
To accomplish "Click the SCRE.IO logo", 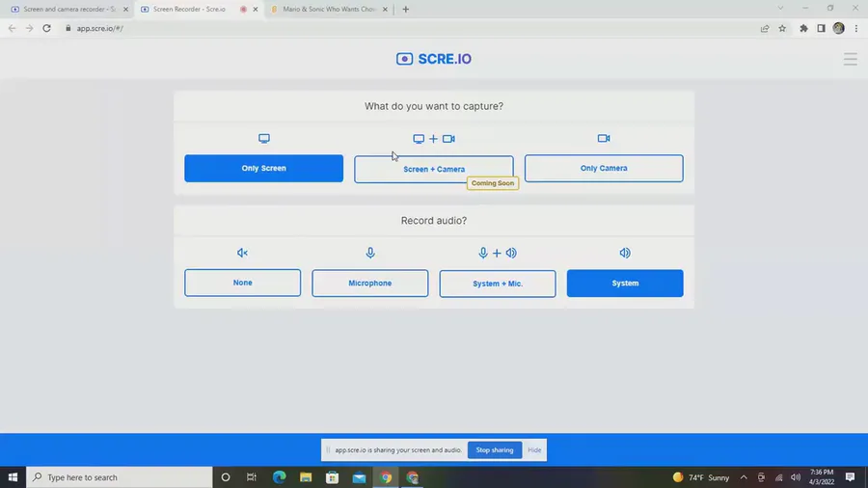I will point(434,59).
